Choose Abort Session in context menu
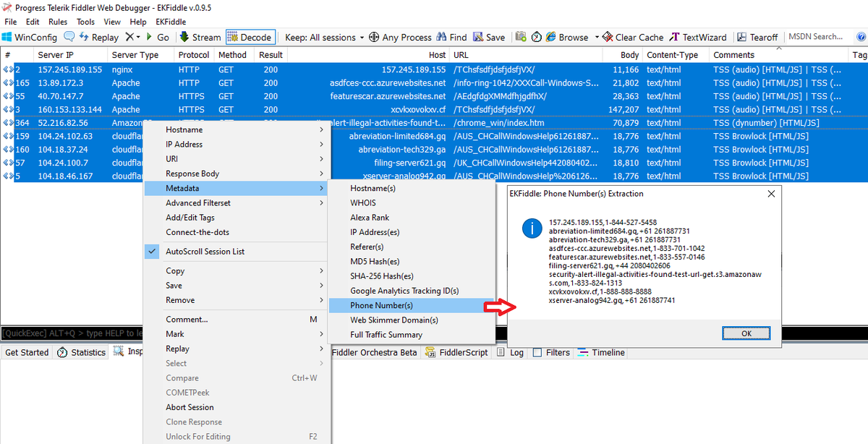 [x=237, y=407]
